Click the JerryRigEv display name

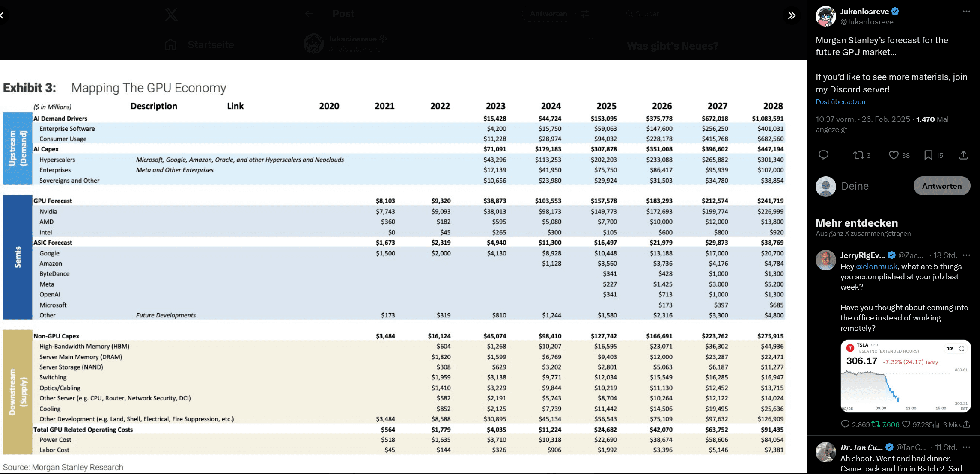tap(862, 255)
